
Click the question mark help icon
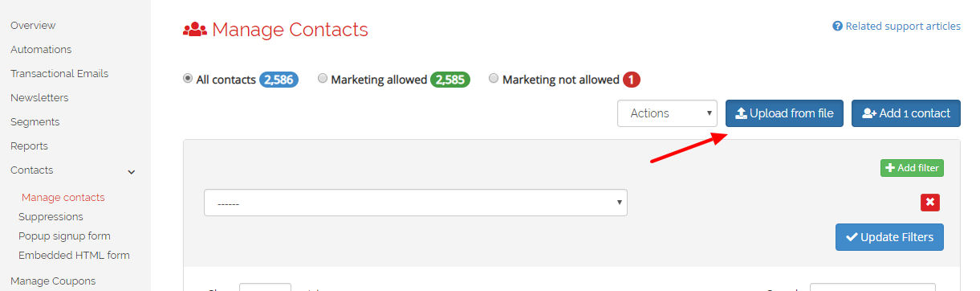coord(838,27)
